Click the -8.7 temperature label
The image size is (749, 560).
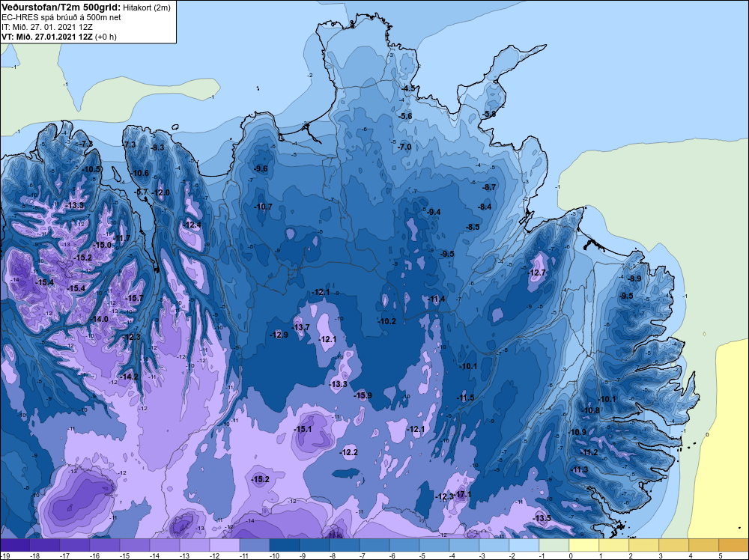[489, 188]
